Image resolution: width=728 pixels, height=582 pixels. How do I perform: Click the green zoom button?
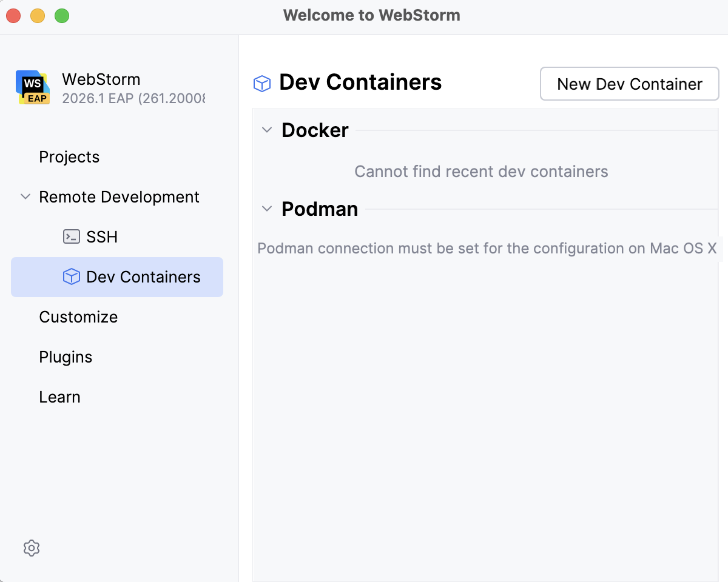pyautogui.click(x=61, y=16)
